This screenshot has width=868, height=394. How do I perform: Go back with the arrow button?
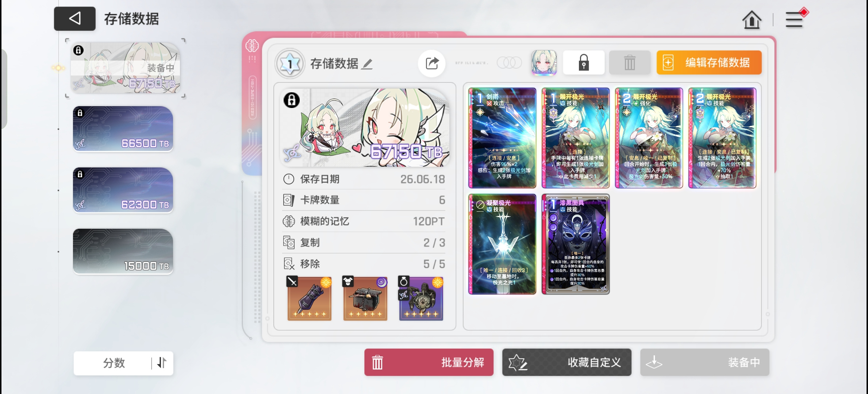(75, 19)
